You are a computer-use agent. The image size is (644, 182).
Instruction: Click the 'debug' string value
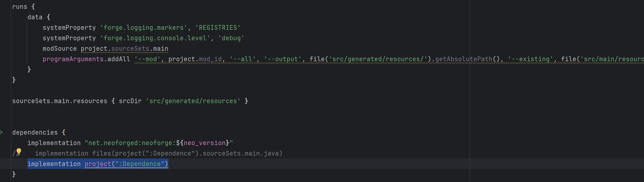click(231, 38)
